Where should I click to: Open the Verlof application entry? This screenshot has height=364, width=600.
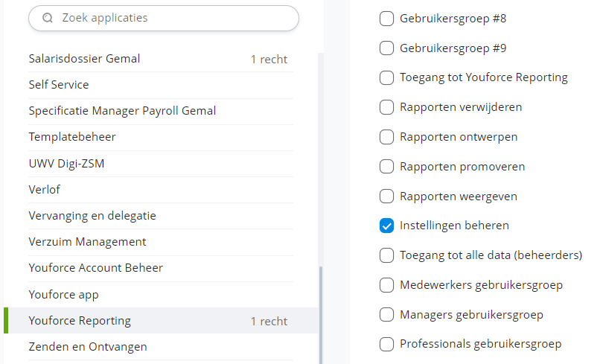point(45,189)
